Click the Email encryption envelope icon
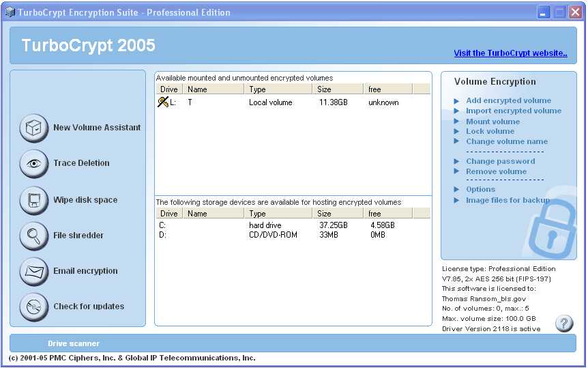The width and height of the screenshot is (588, 368). click(33, 272)
